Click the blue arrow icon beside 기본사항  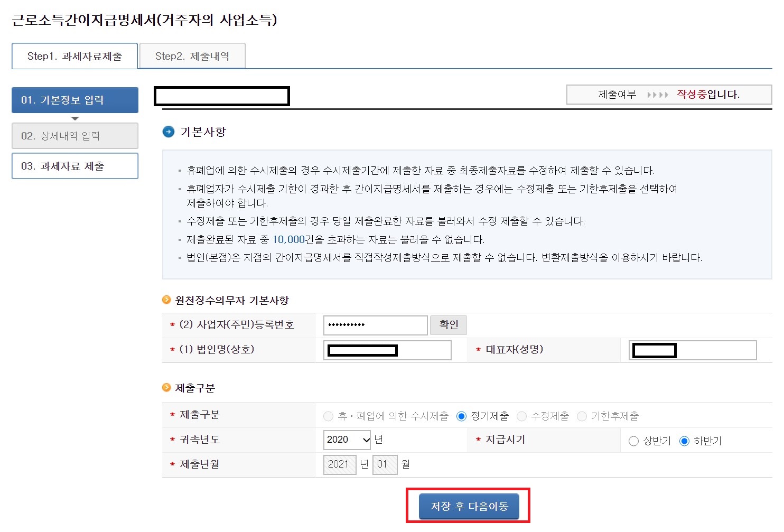pos(168,132)
